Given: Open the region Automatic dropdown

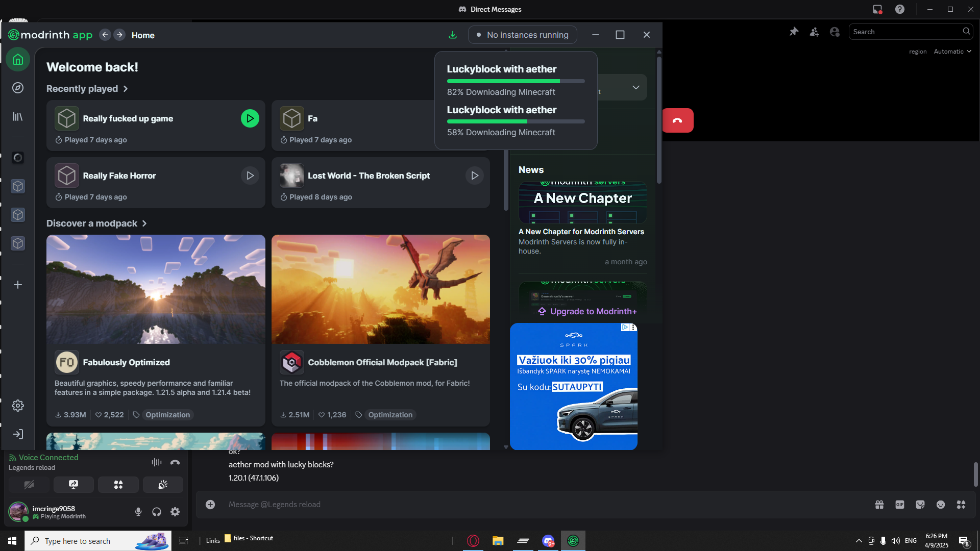Looking at the screenshot, I should 952,52.
